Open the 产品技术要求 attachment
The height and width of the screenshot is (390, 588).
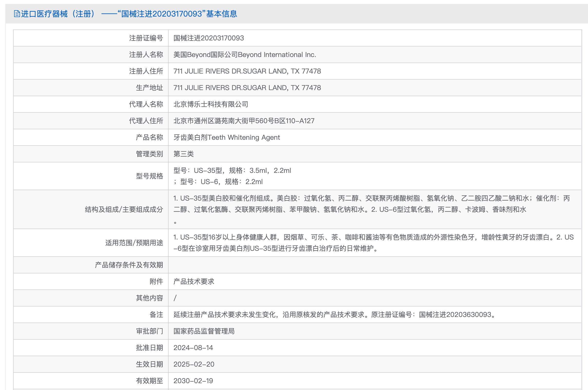point(195,282)
